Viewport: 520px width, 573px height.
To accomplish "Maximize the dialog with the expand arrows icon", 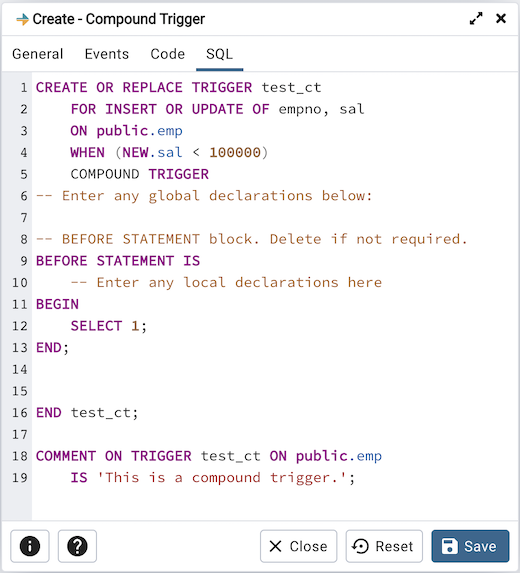I will pyautogui.click(x=476, y=19).
